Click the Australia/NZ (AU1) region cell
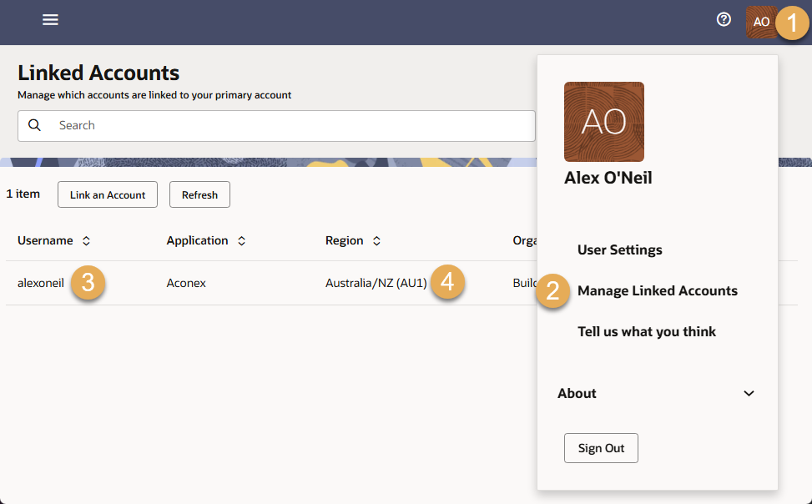Viewport: 812px width, 504px height. (376, 283)
